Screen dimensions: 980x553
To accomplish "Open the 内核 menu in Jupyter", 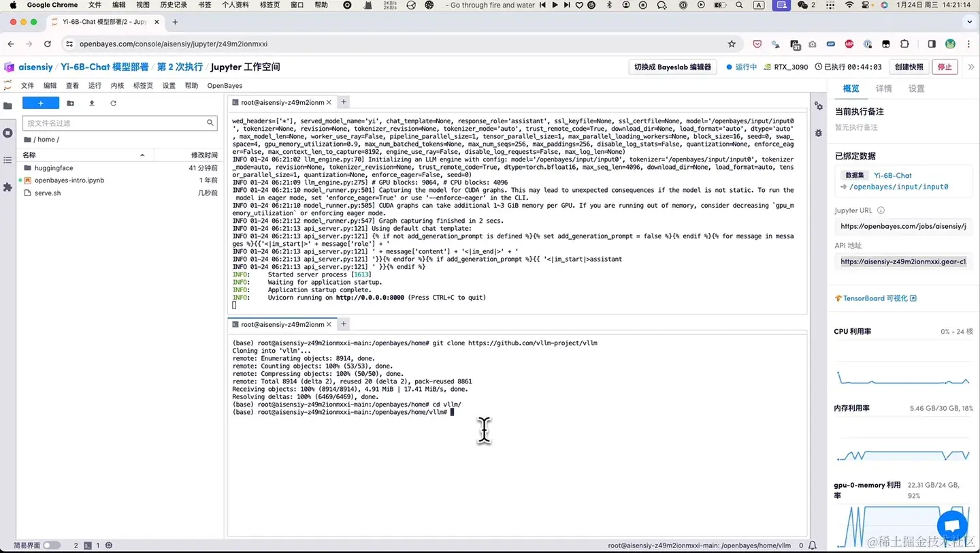I will (117, 86).
